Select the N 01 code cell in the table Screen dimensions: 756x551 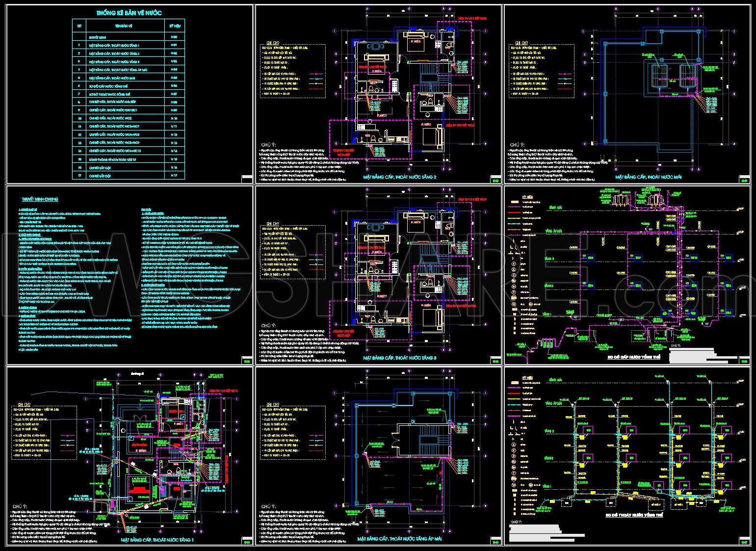tap(174, 45)
